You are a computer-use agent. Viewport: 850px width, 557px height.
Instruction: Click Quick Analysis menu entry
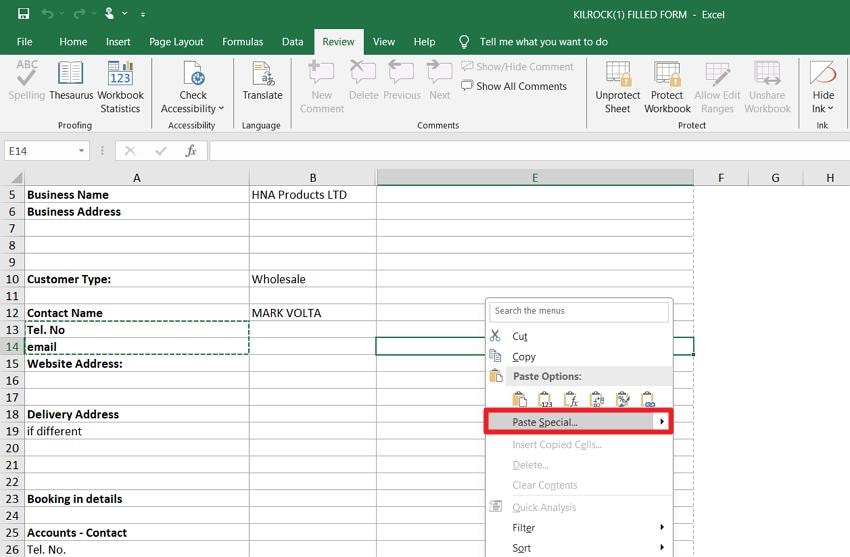(x=578, y=507)
